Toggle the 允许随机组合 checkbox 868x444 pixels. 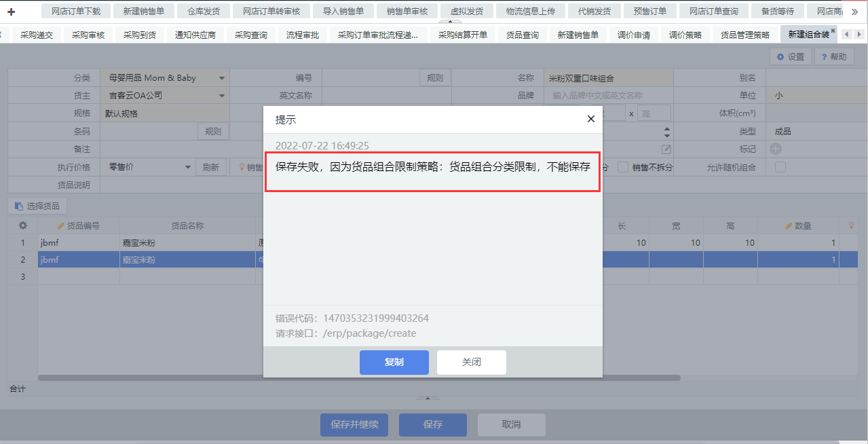tap(780, 167)
